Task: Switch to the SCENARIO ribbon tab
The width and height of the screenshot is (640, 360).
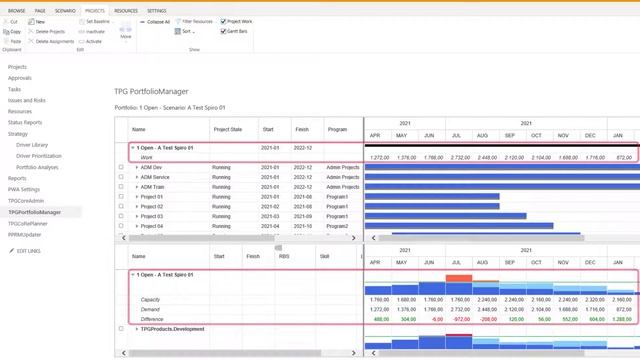Action: (x=65, y=11)
